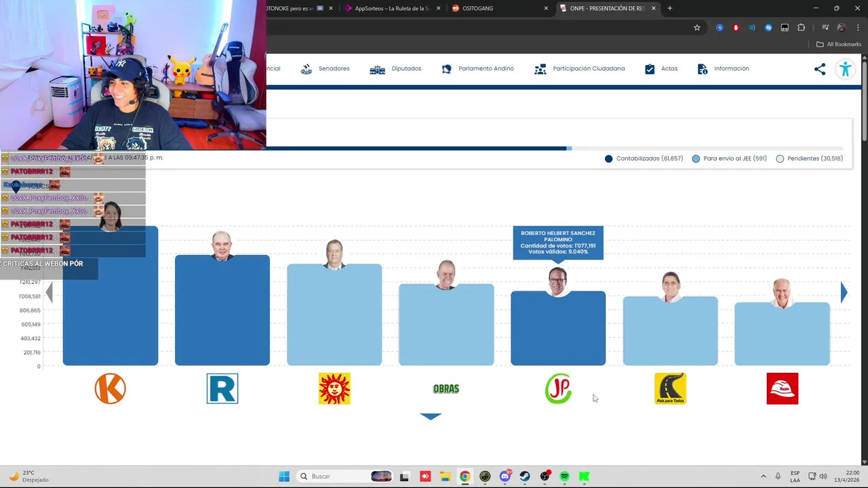Click the red helmet party candidate photo
This screenshot has width=868, height=488.
pos(782,293)
